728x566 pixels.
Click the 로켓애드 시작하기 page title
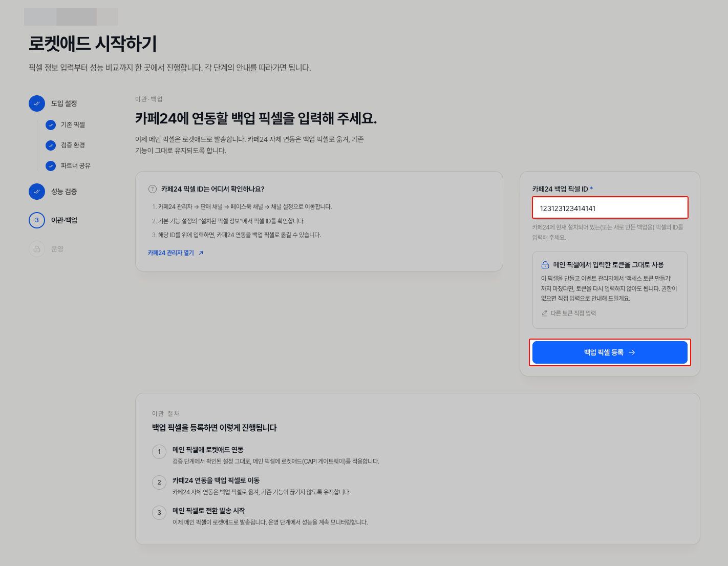click(x=93, y=44)
